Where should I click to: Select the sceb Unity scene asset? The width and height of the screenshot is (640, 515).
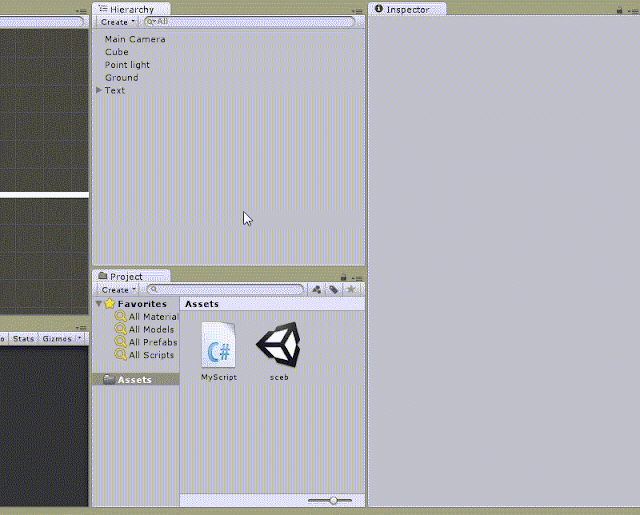(279, 351)
